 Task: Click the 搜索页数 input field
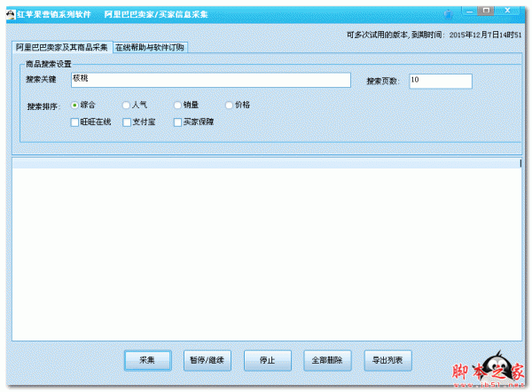pos(441,81)
